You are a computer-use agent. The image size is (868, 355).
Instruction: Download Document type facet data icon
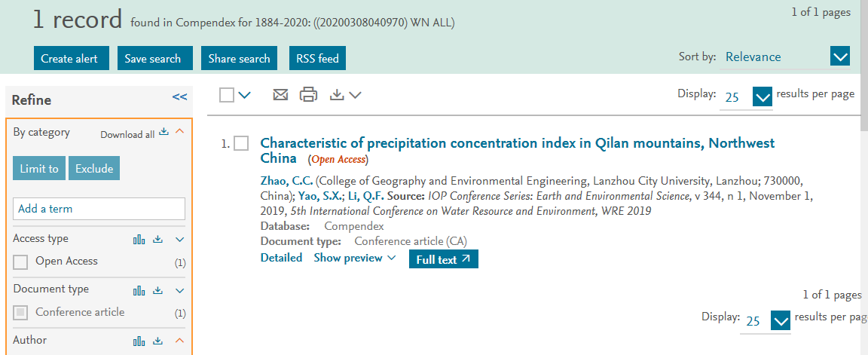click(x=158, y=290)
